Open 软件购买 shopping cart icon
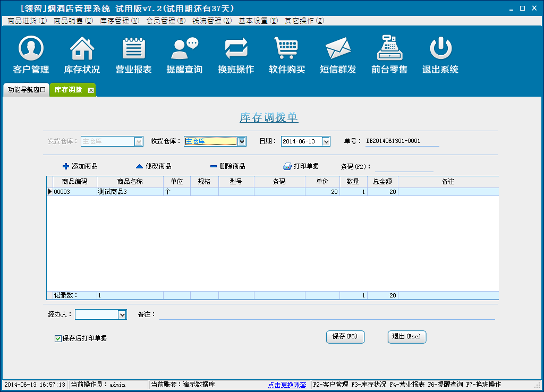 coord(287,49)
